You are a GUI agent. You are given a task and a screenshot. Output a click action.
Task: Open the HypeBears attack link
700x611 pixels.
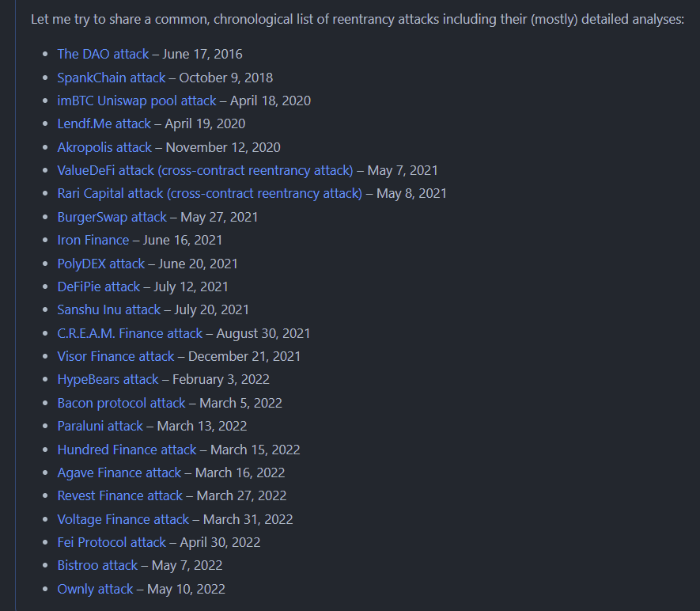tap(108, 379)
